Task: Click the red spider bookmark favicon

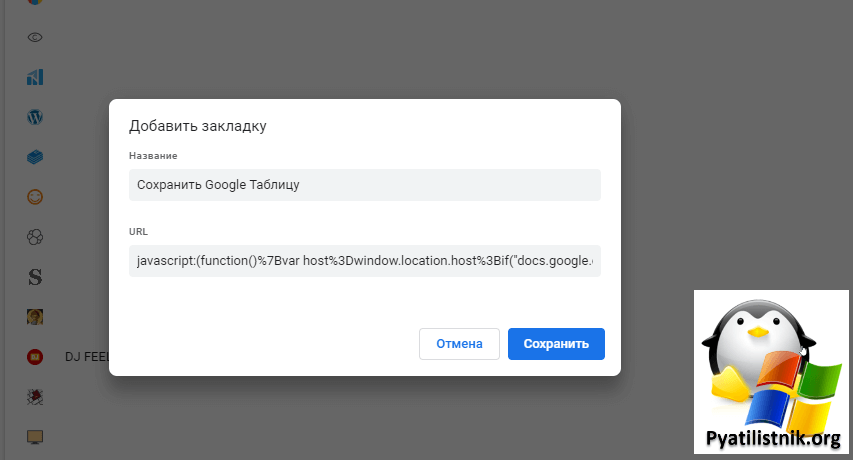Action: (35, 396)
